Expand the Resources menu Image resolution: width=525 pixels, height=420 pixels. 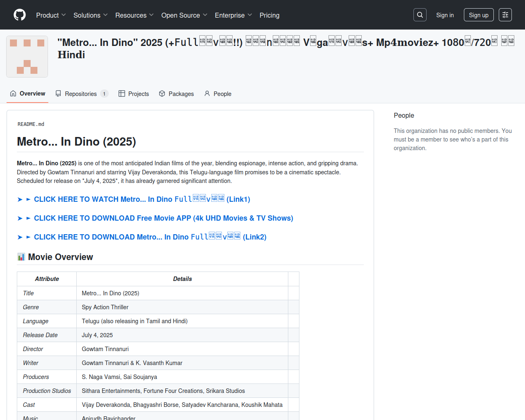135,15
